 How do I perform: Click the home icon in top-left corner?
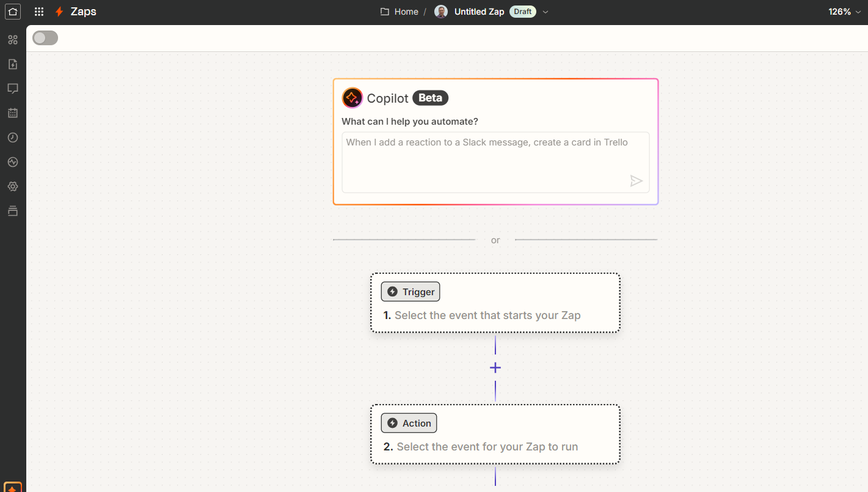(13, 12)
